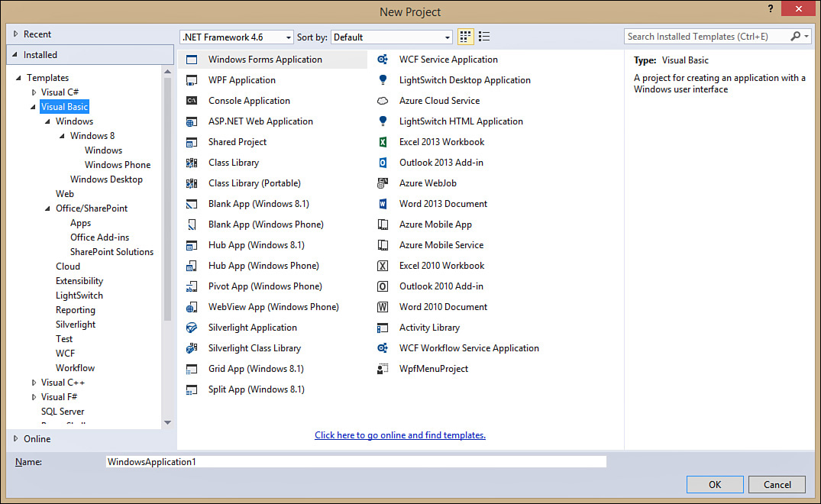Expand the Online templates section
The height and width of the screenshot is (504, 821).
16,438
